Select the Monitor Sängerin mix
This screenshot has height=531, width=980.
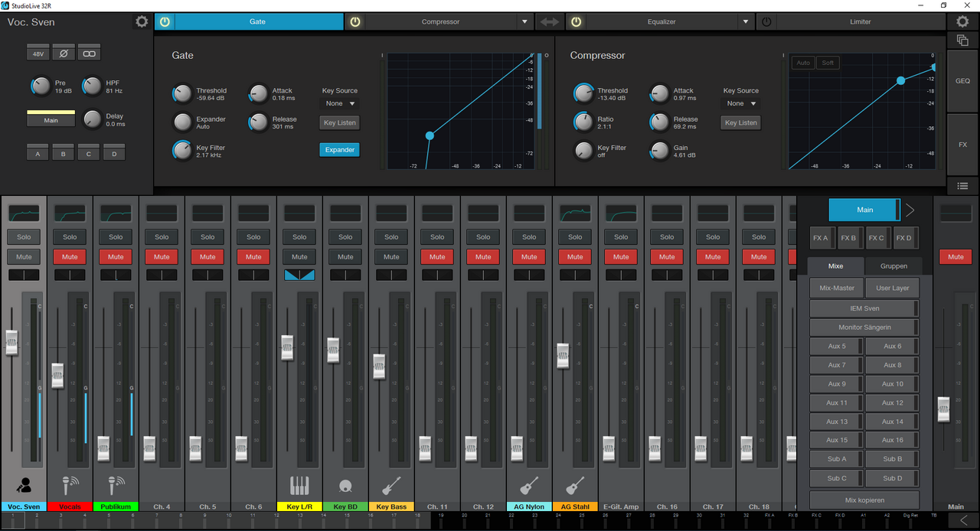click(x=864, y=327)
